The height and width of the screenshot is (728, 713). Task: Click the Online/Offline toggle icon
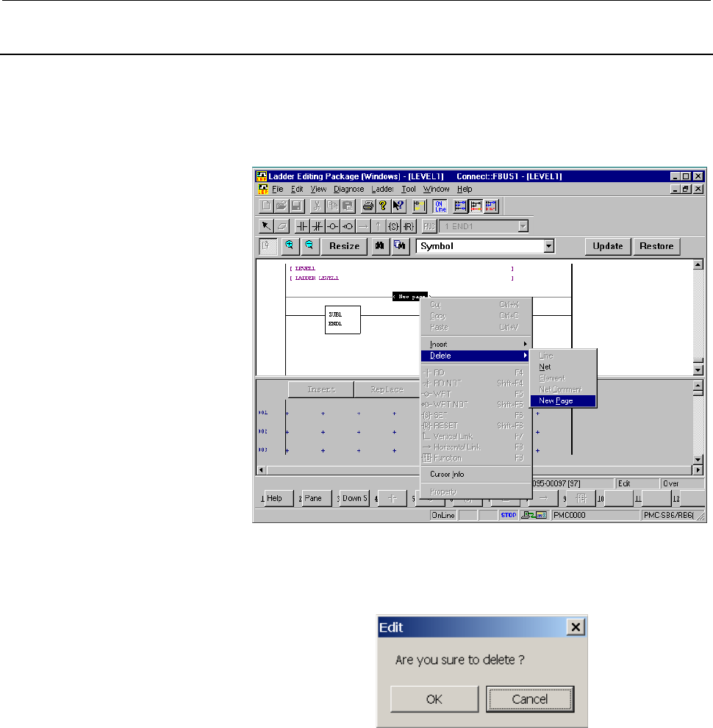point(439,207)
